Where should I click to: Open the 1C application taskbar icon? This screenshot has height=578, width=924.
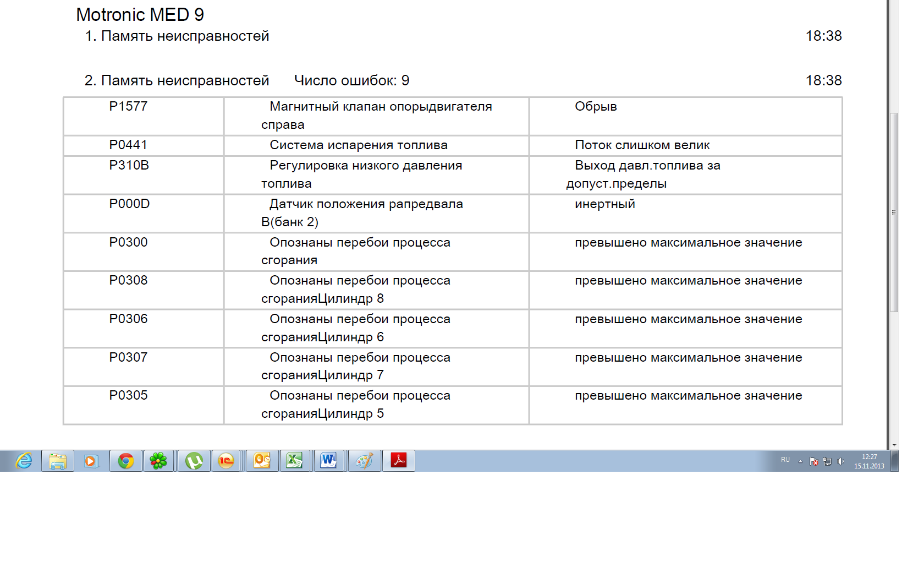227,461
